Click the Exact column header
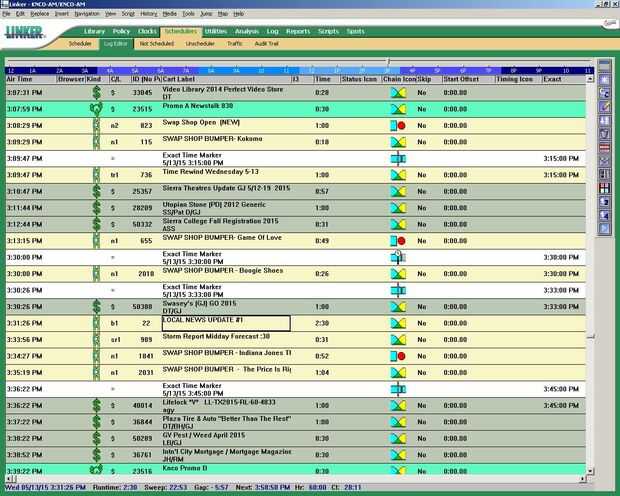 click(x=564, y=80)
